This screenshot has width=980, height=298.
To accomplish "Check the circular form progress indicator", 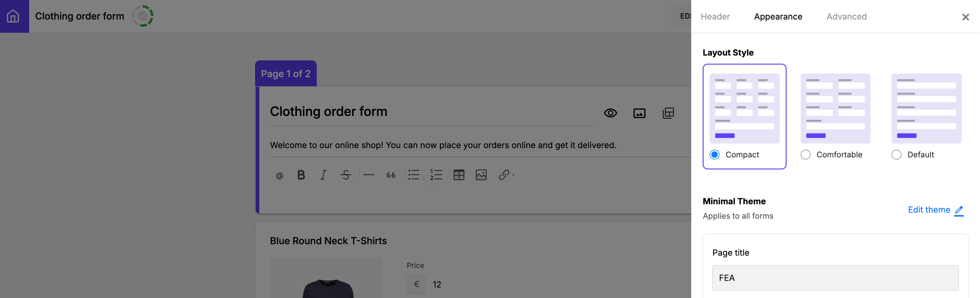I will point(143,16).
